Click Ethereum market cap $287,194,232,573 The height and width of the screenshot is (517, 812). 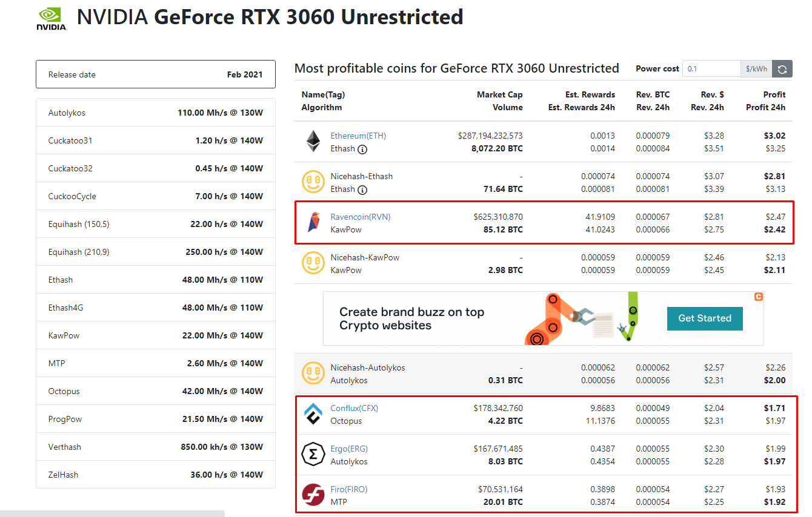click(x=490, y=136)
